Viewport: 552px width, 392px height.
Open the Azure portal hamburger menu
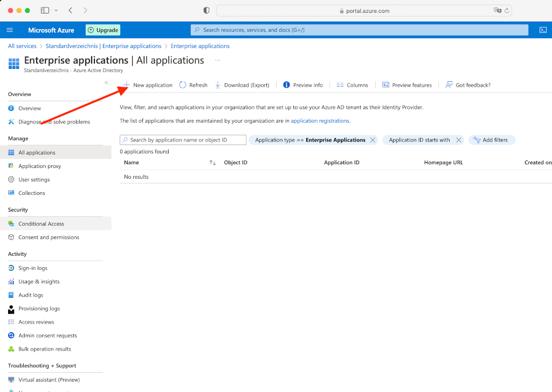[10, 30]
